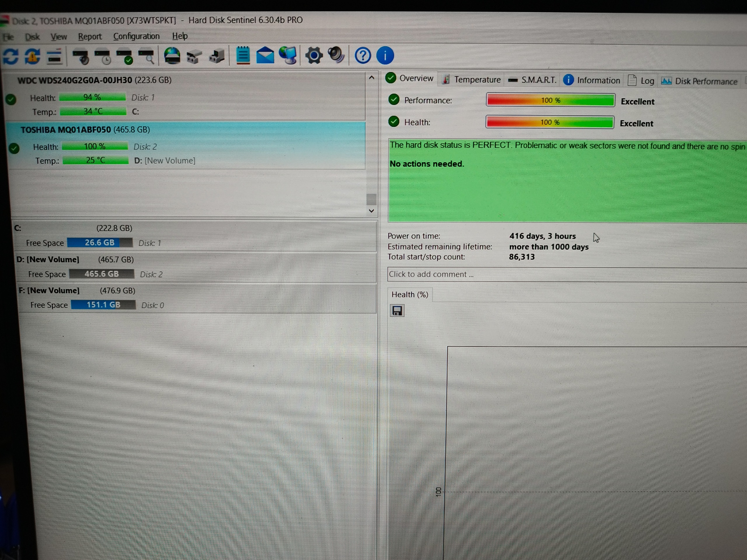This screenshot has height=560, width=747.
Task: Switch to the Log tab
Action: (641, 81)
